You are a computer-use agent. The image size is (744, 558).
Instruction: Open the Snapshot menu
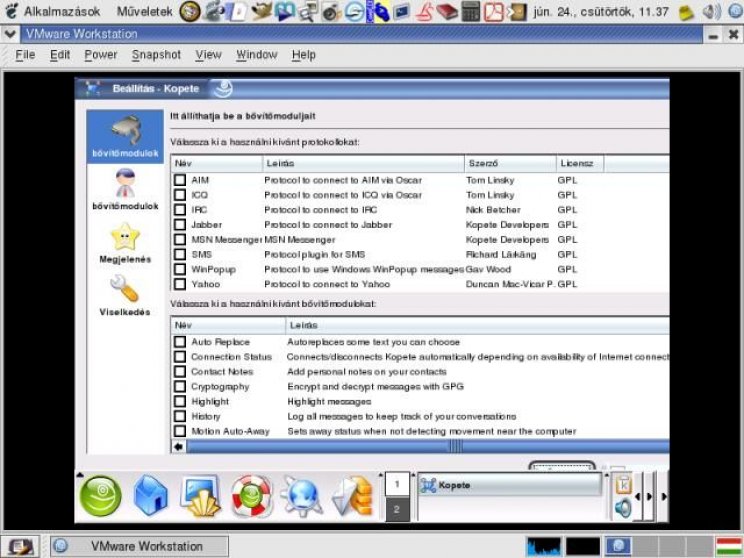coord(156,55)
